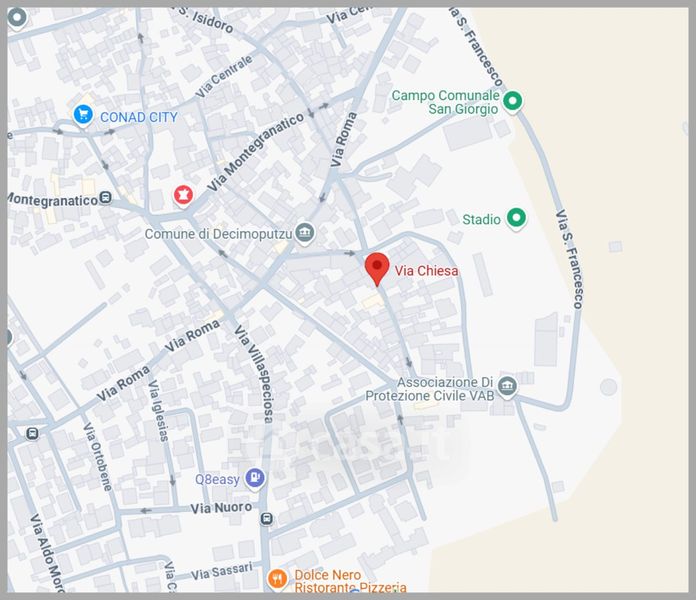Viewport: 696px width, 600px height.
Task: Select the Montegranatico bus stop icon
Action: point(105,197)
